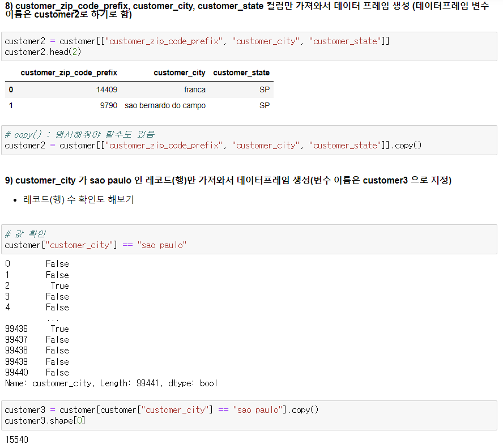This screenshot has height=448, width=503.
Task: Click the customer3.shape[0] code line
Action: click(x=45, y=421)
